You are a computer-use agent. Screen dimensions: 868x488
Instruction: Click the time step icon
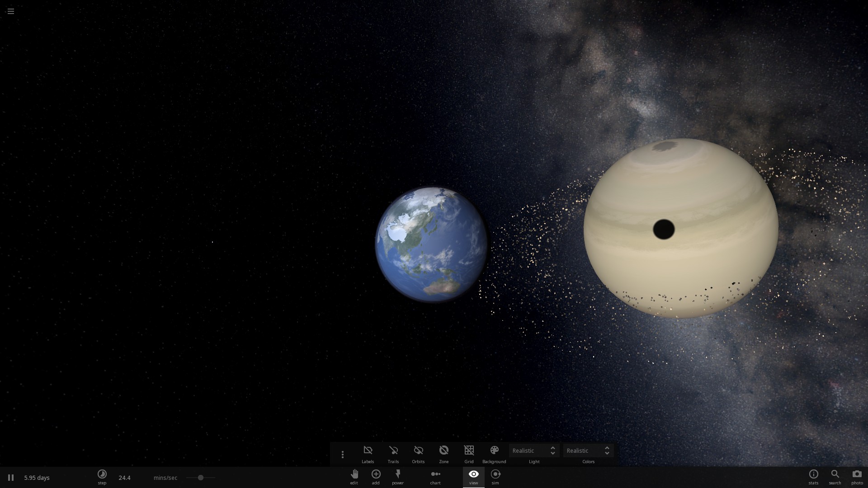(x=102, y=474)
